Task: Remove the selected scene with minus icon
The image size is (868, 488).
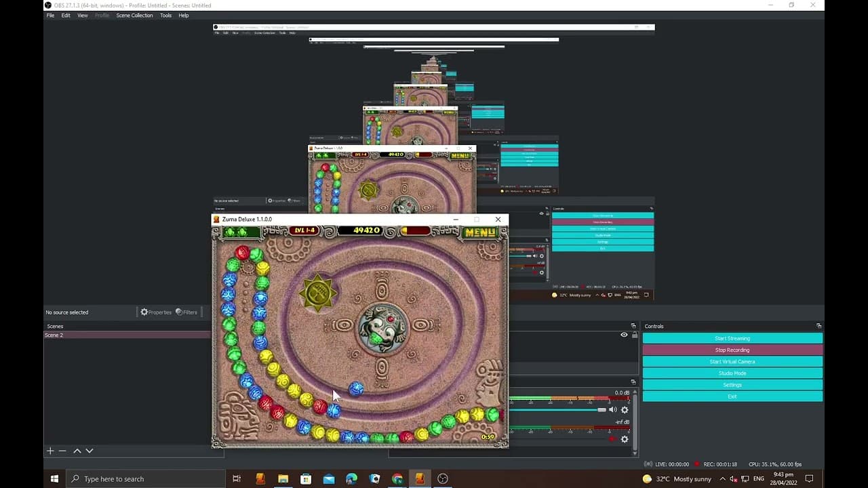Action: [62, 451]
